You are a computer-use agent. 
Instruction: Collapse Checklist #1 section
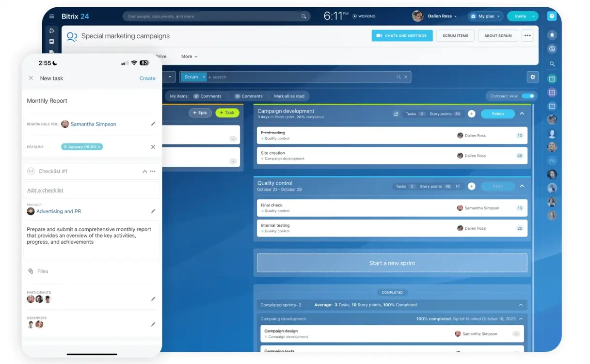coord(144,172)
